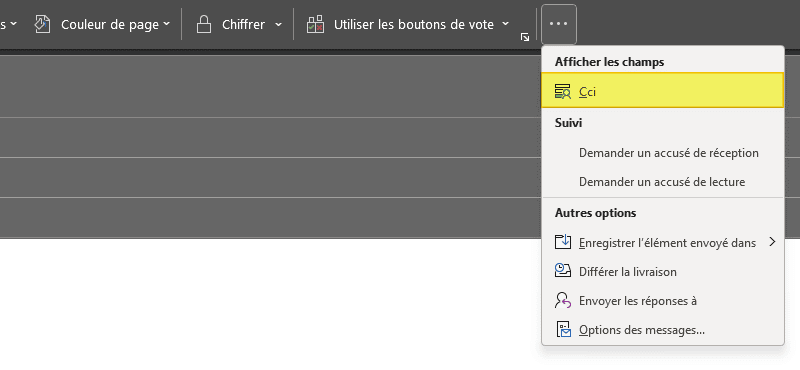Click the Différer la livraison icon
Screen dimensions: 800x370
pos(563,271)
